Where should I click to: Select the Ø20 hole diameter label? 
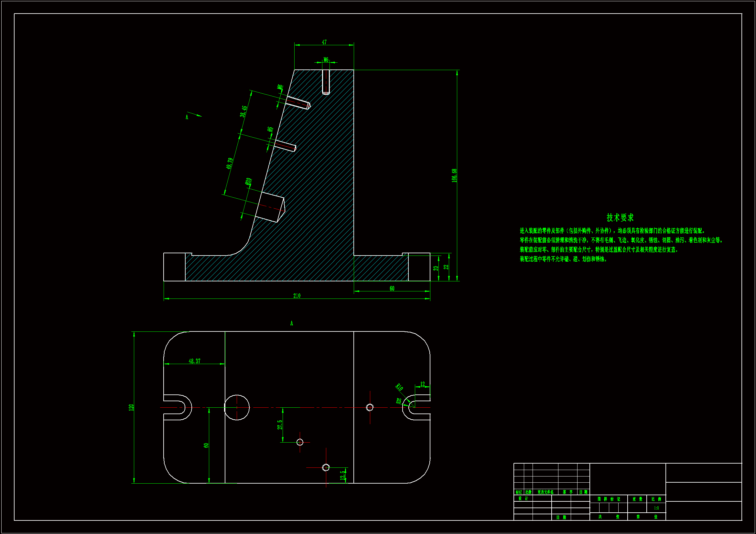[x=249, y=182]
